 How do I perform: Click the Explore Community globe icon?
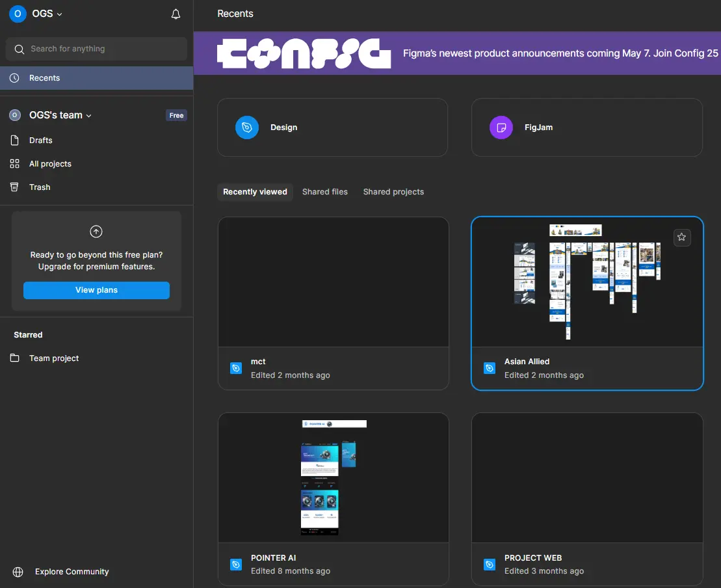[x=18, y=572]
